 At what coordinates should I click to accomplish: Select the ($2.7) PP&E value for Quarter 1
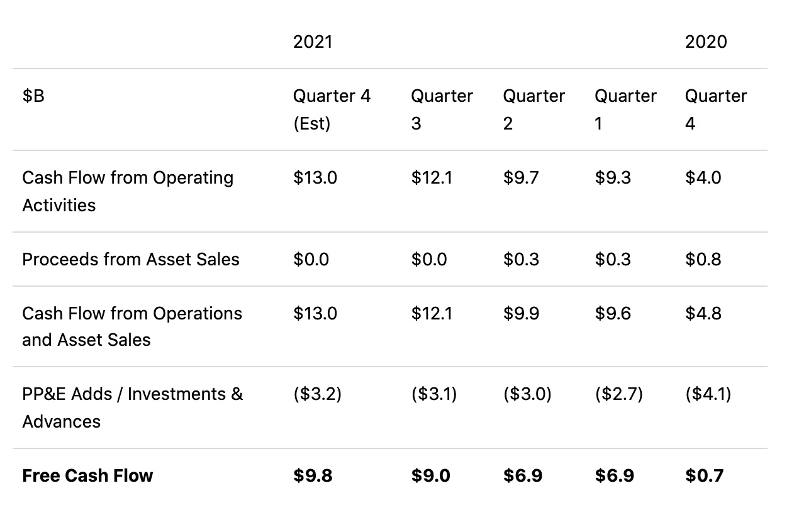pyautogui.click(x=618, y=394)
